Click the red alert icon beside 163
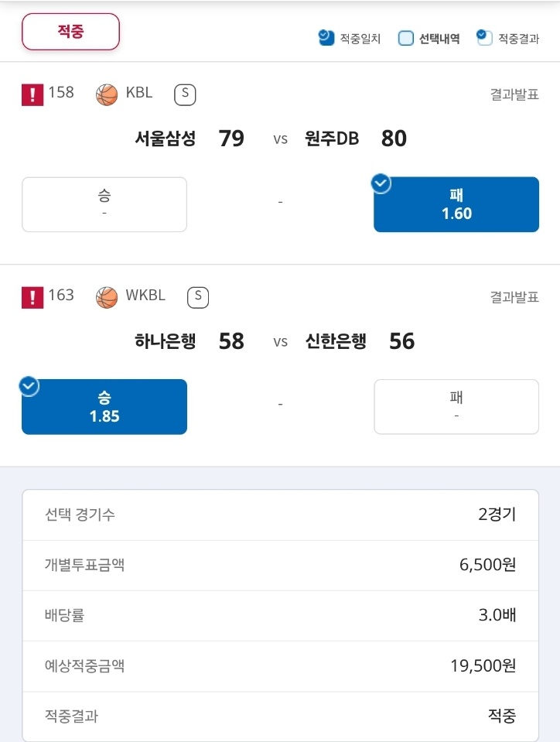Screen dimensions: 560x742 click(x=32, y=298)
